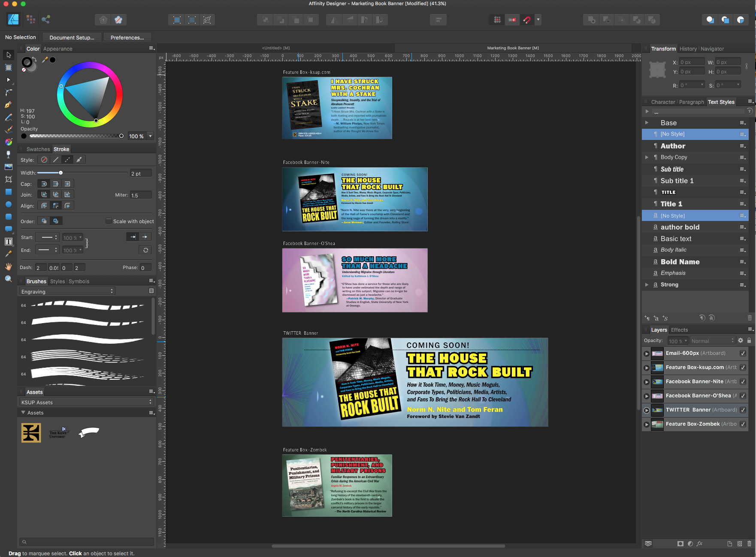This screenshot has height=557, width=756.
Task: Open the KSUP Assets category dropdown
Action: [x=87, y=402]
